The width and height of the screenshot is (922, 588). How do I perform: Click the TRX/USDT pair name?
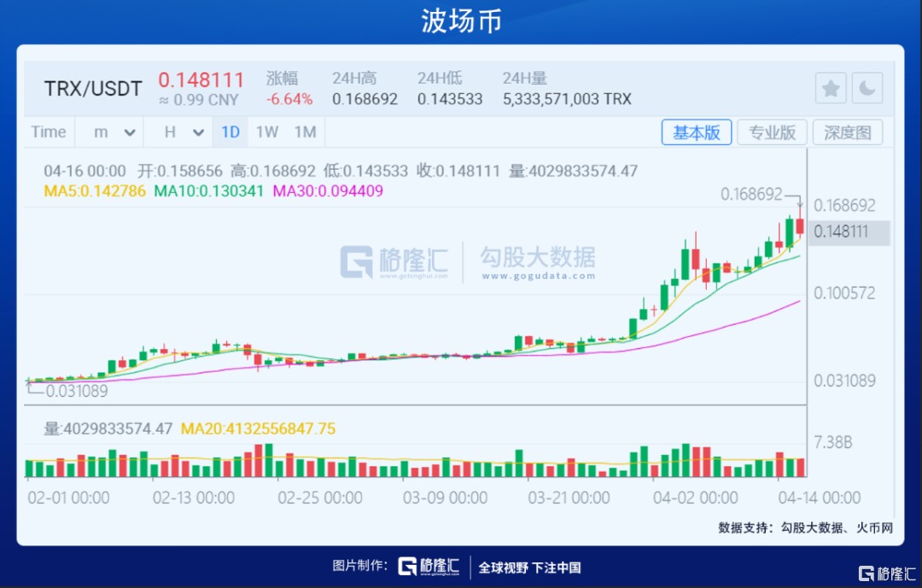[x=93, y=89]
